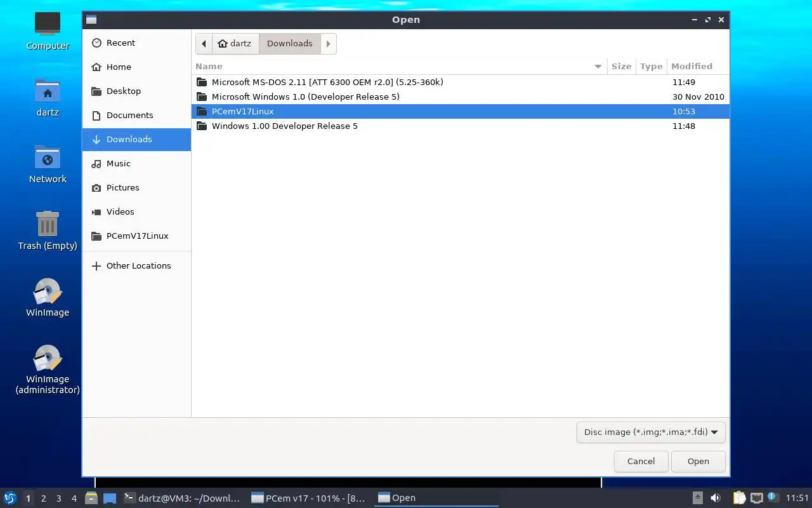Sort by Name column header
The height and width of the screenshot is (508, 812).
click(x=399, y=66)
